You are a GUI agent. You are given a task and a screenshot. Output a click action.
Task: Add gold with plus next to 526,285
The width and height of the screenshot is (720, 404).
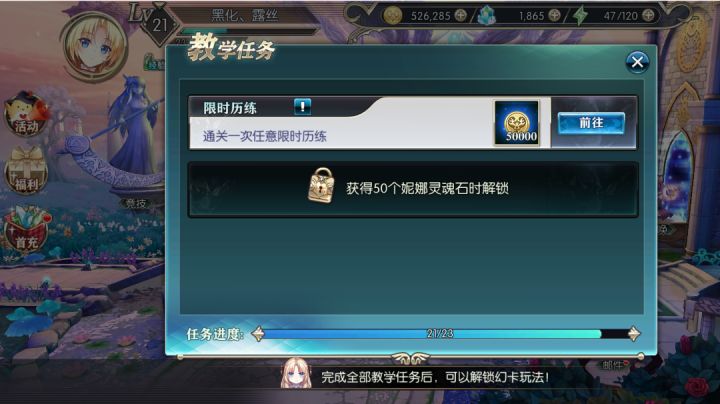(460, 16)
